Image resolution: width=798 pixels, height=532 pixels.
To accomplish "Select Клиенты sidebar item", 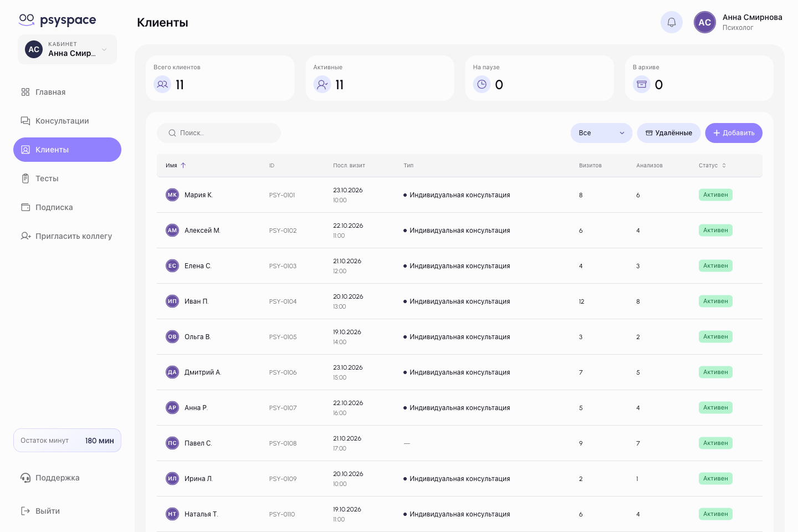I will [x=68, y=150].
